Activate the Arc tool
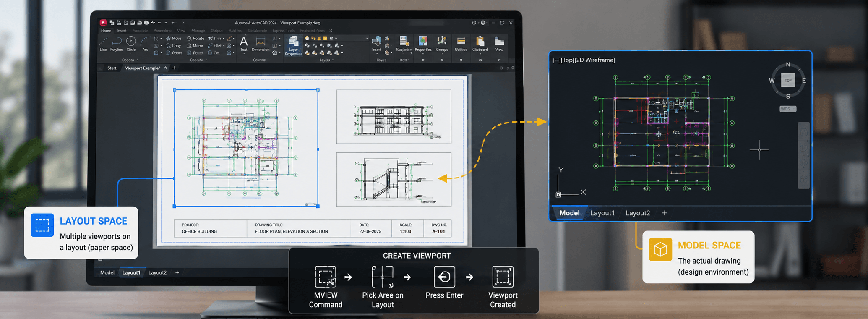Image resolution: width=868 pixels, height=319 pixels. click(x=145, y=44)
